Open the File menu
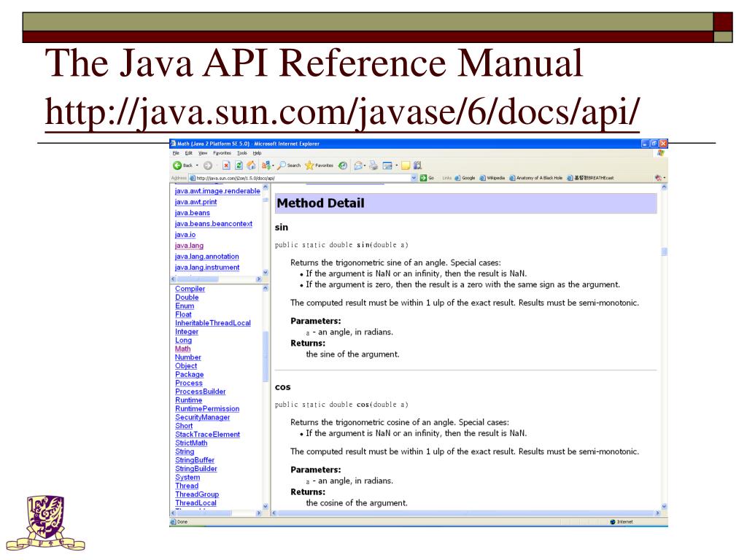Image resolution: width=747 pixels, height=560 pixels. point(176,153)
